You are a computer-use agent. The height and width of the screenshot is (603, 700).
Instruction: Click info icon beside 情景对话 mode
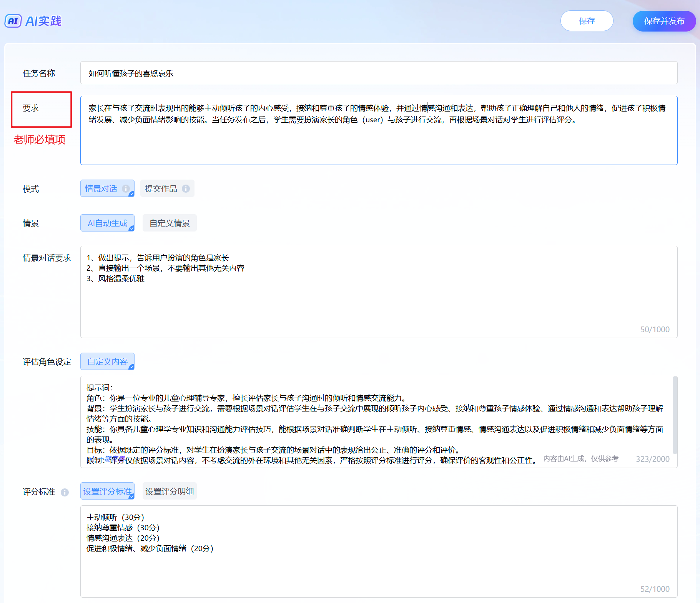pyautogui.click(x=126, y=188)
